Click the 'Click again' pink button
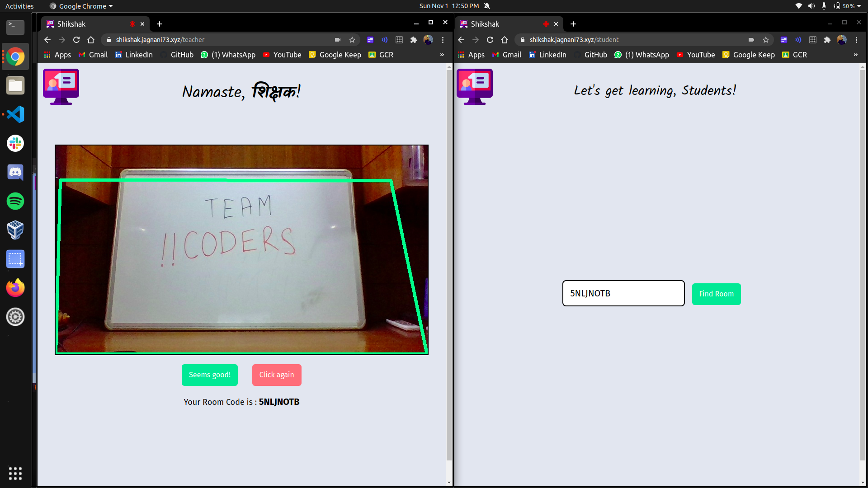This screenshot has height=488, width=868. (x=277, y=375)
